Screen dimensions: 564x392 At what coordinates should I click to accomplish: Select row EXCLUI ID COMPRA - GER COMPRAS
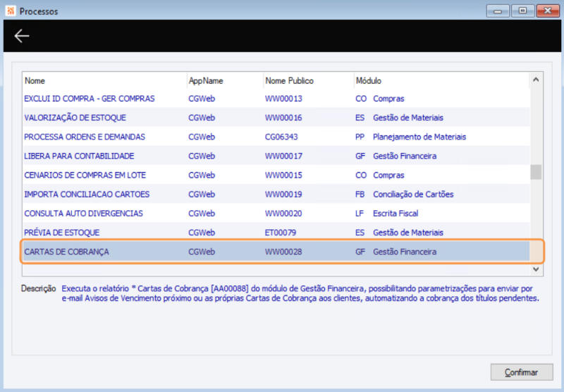coord(276,99)
